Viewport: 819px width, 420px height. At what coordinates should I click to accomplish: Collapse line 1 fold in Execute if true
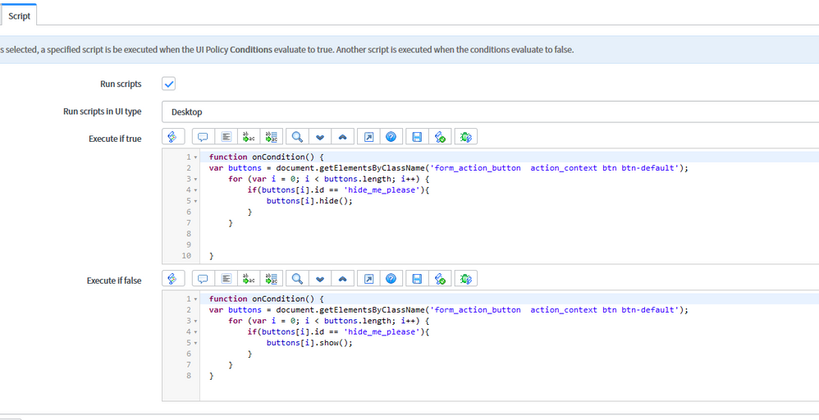pyautogui.click(x=196, y=157)
